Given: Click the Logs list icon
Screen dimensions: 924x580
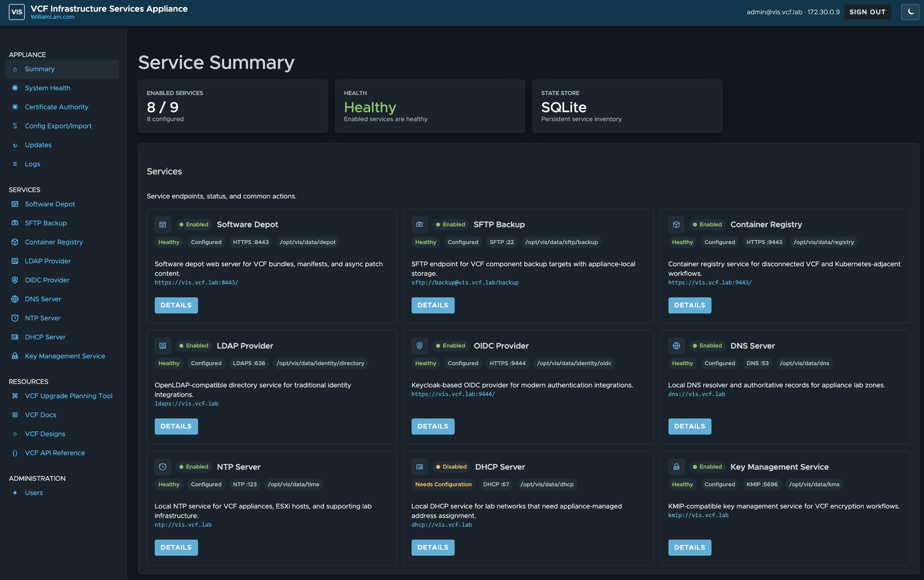Looking at the screenshot, I should 15,164.
